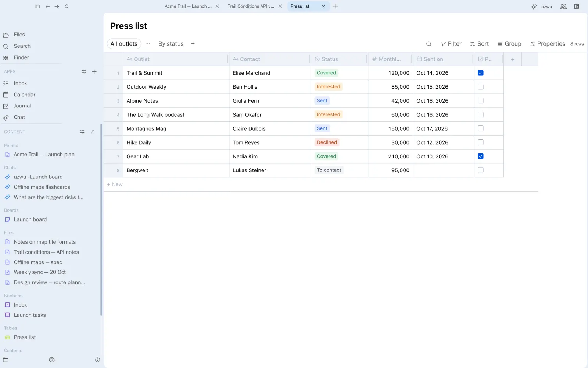
Task: Check the Bergwelt checkbox
Action: (480, 170)
